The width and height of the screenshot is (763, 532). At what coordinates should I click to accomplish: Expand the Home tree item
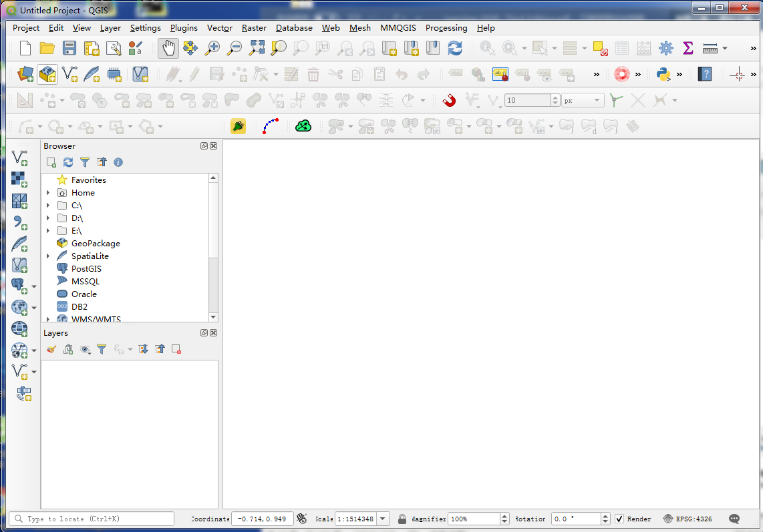pyautogui.click(x=48, y=193)
